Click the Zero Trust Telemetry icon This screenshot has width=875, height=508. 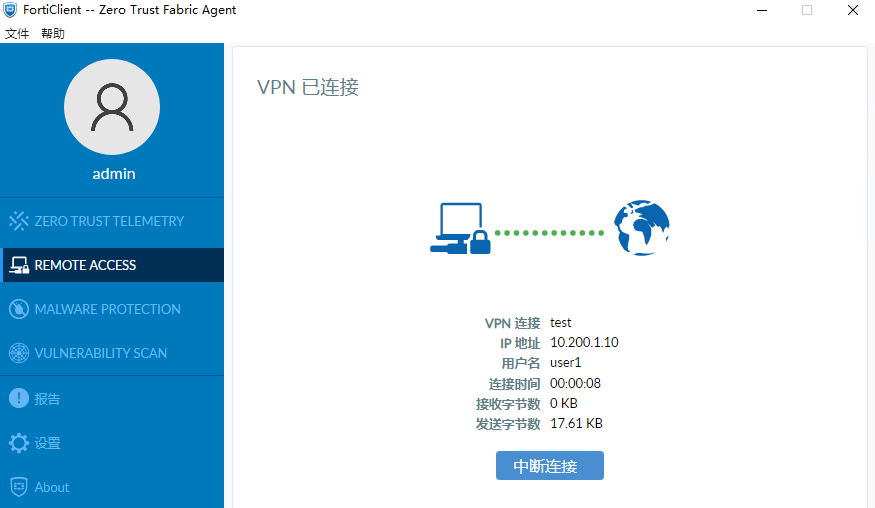18,221
